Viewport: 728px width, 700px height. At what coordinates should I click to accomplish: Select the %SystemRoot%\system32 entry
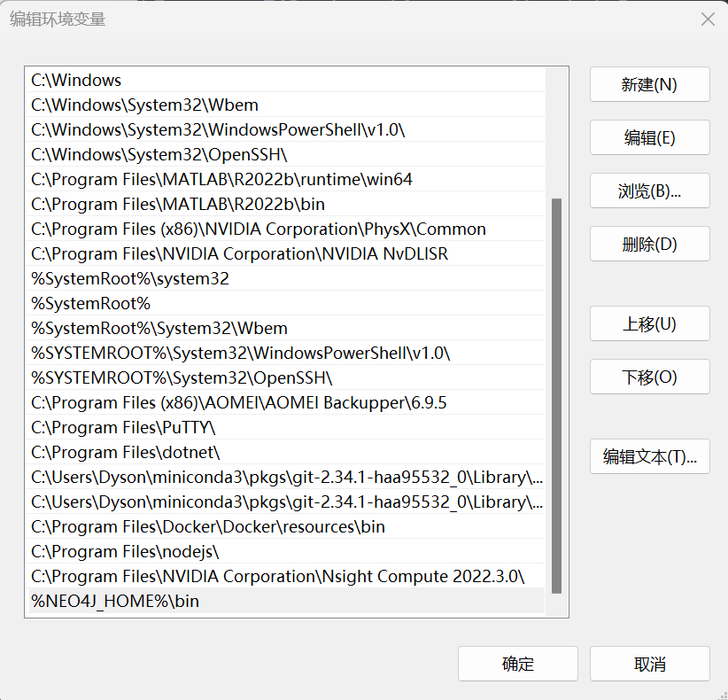[x=285, y=278]
